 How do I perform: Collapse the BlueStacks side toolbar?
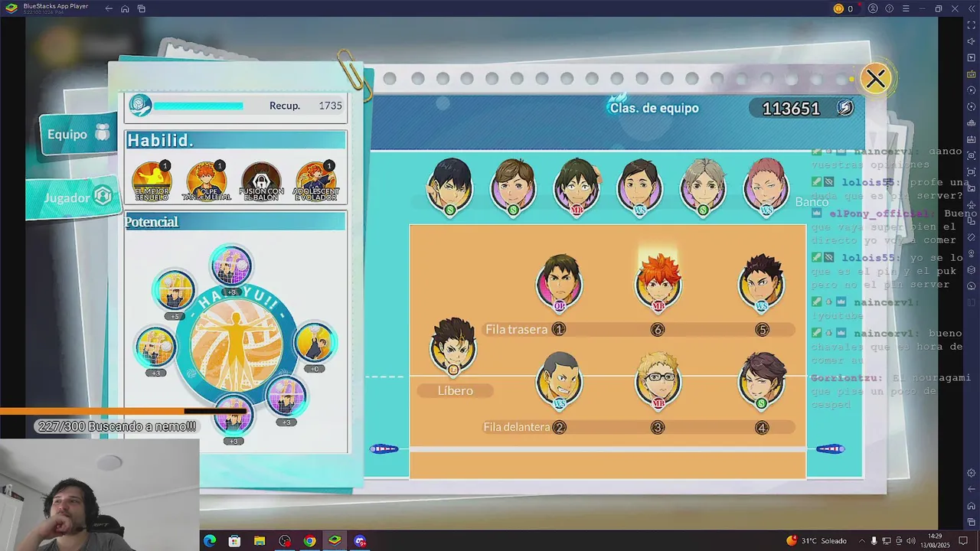(971, 8)
